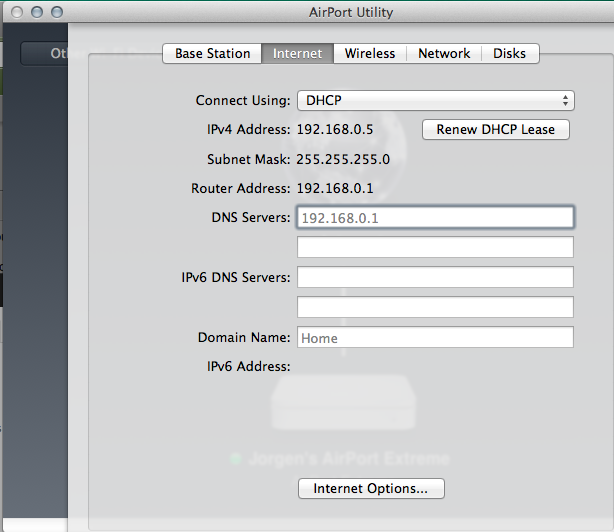Click the second IPv6 DNS Servers field
Viewport: 614px width, 532px height.
435,307
